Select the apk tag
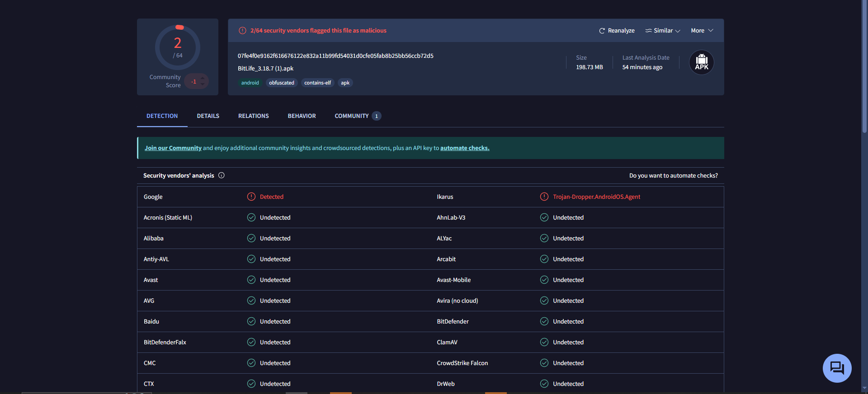The height and width of the screenshot is (394, 868). coord(345,83)
